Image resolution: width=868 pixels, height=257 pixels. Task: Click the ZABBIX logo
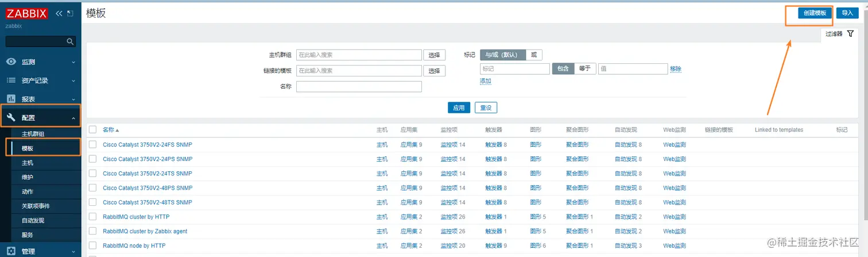coord(27,13)
